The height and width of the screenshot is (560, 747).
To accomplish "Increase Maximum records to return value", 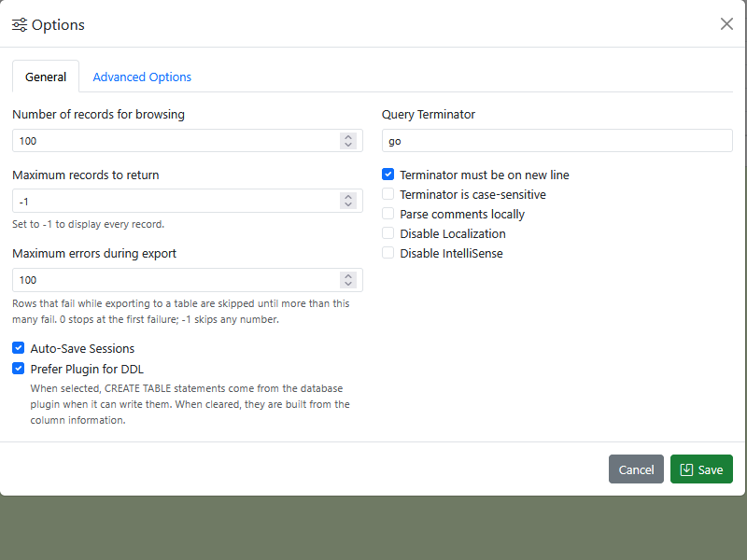I will (x=348, y=197).
